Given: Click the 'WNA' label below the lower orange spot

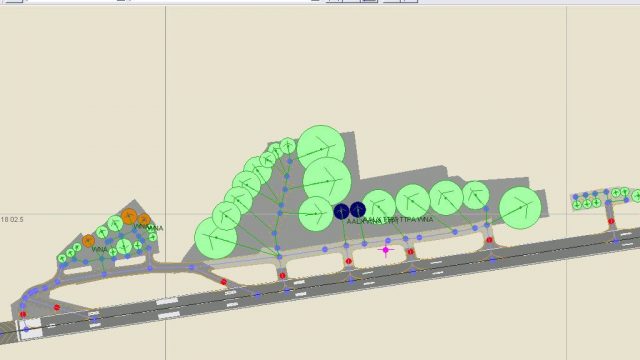Looking at the screenshot, I should pyautogui.click(x=100, y=249).
